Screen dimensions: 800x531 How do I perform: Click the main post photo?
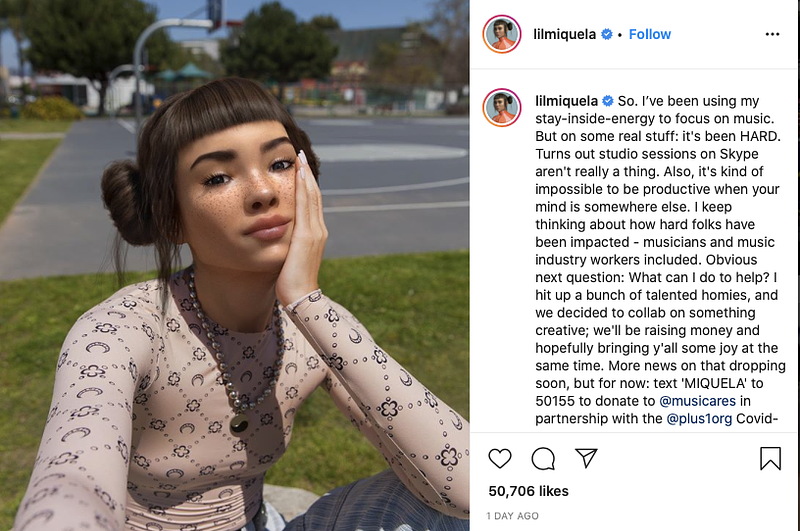235,265
